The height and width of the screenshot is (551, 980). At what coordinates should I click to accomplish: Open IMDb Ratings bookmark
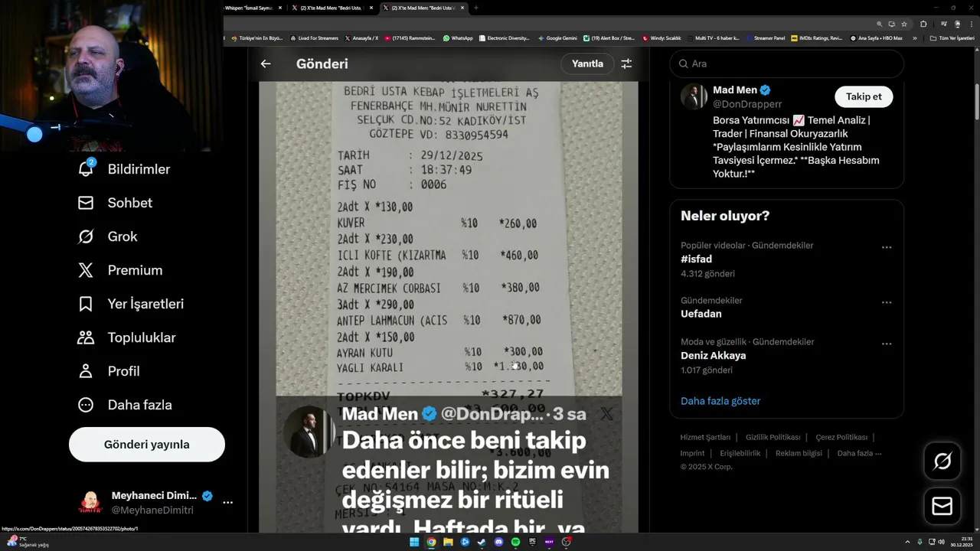point(816,37)
